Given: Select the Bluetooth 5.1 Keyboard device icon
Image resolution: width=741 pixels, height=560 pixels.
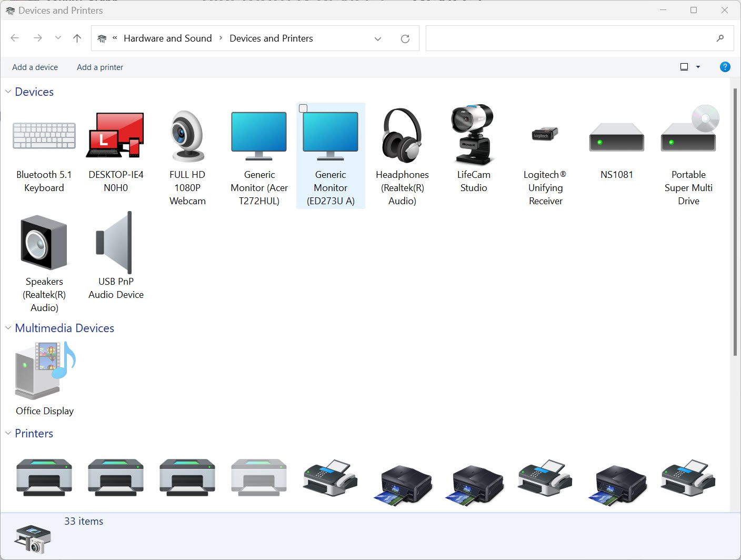Looking at the screenshot, I should click(44, 136).
